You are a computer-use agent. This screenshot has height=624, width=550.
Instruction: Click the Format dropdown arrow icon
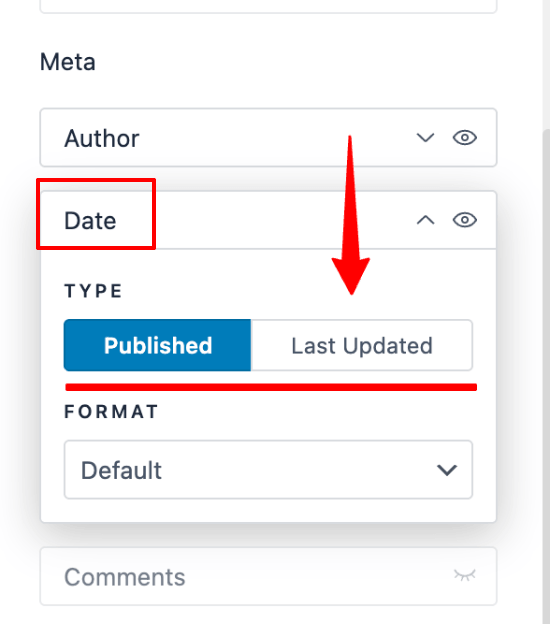[447, 470]
